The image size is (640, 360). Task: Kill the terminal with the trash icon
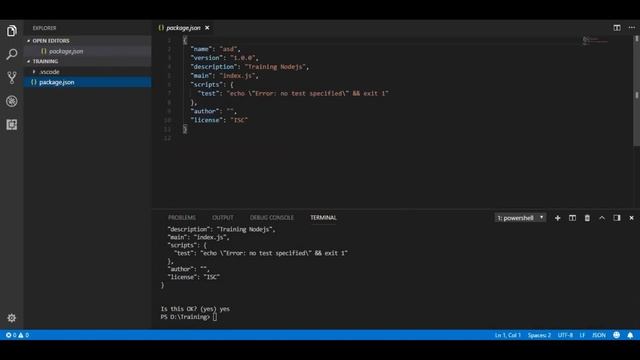click(x=587, y=218)
